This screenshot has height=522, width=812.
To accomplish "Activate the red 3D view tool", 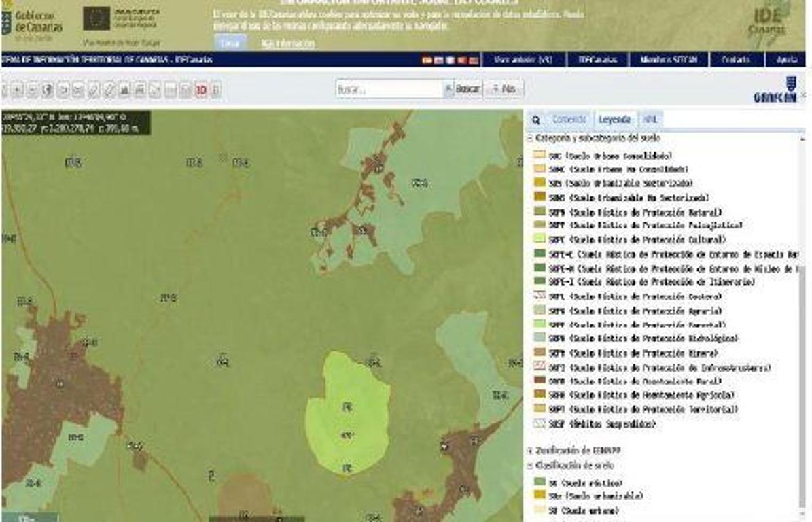I will [x=201, y=90].
